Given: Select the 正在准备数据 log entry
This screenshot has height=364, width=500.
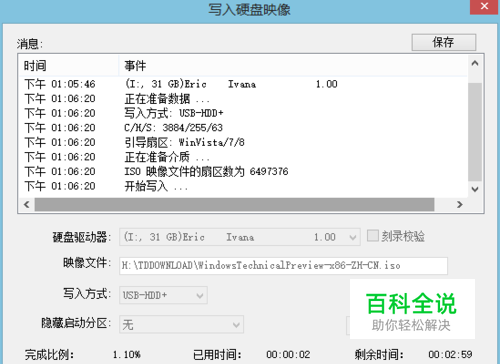Looking at the screenshot, I should [x=243, y=99].
